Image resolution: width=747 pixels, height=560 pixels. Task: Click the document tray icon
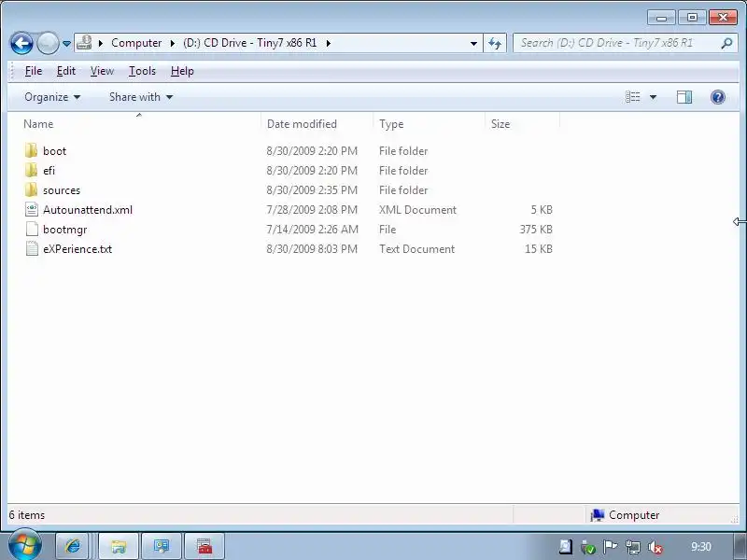click(566, 547)
